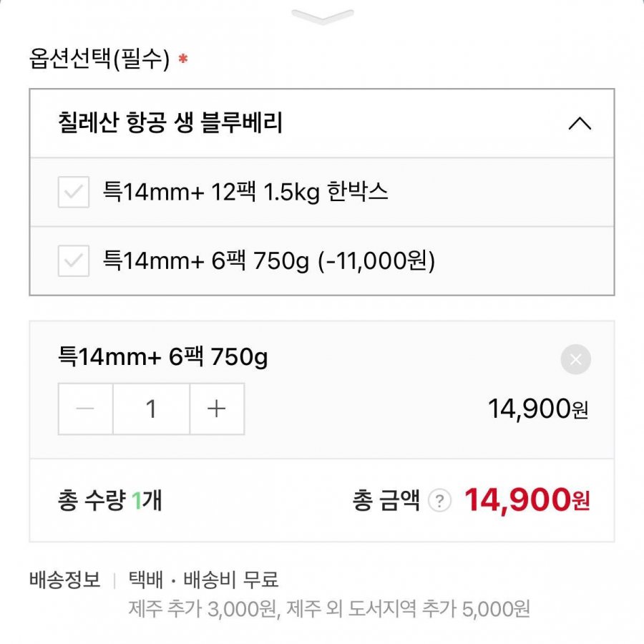The width and height of the screenshot is (644, 644).
Task: Click the 택배 · 배송비 무료 shipping text
Action: 203,579
